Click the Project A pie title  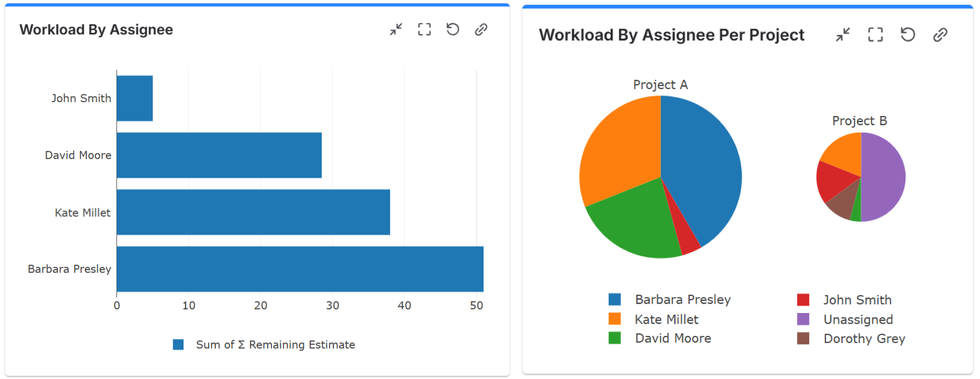pos(660,85)
